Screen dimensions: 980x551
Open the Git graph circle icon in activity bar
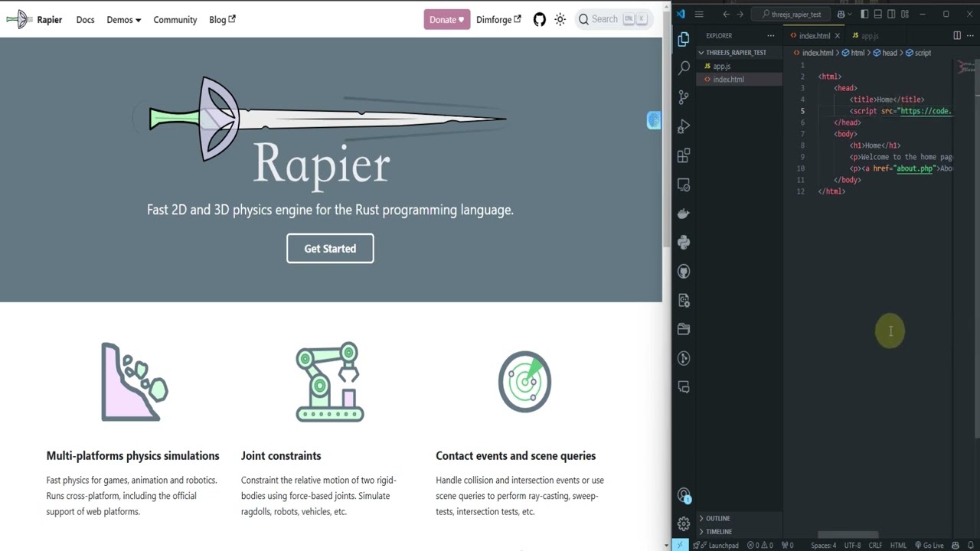[684, 358]
